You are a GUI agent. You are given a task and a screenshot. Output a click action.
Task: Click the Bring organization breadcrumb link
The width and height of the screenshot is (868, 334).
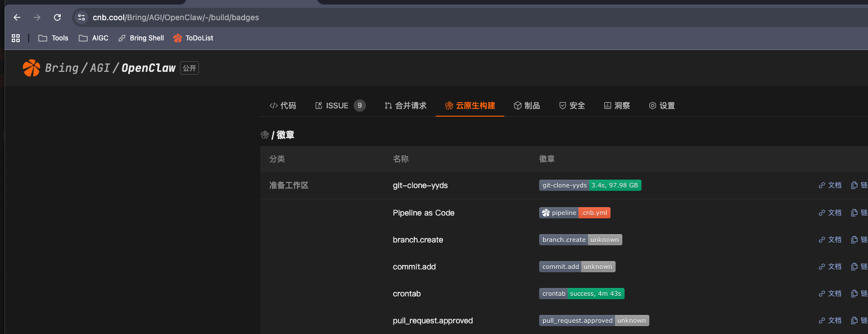click(61, 68)
